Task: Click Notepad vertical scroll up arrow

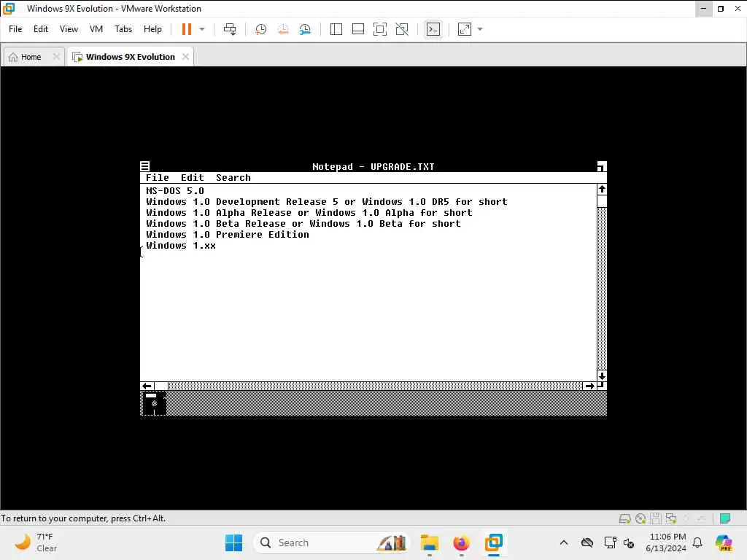Action: coord(602,190)
